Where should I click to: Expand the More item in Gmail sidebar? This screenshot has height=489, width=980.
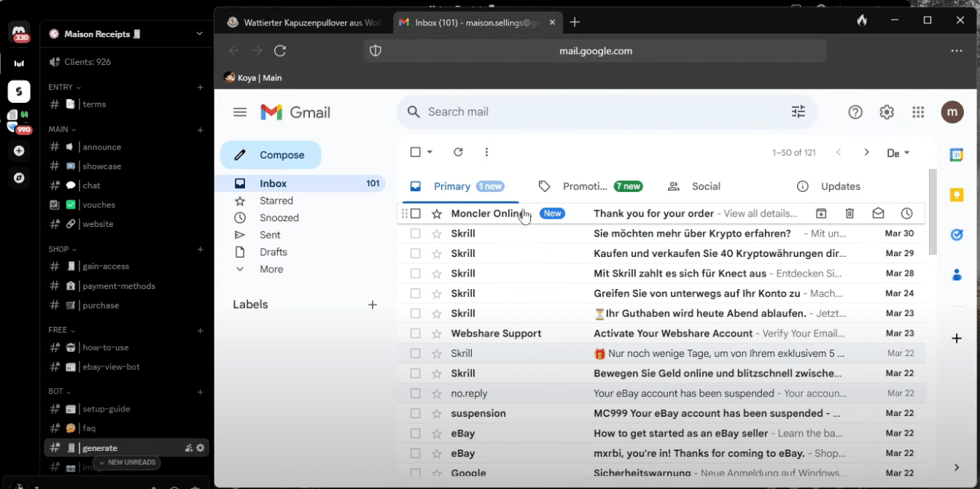click(x=271, y=269)
